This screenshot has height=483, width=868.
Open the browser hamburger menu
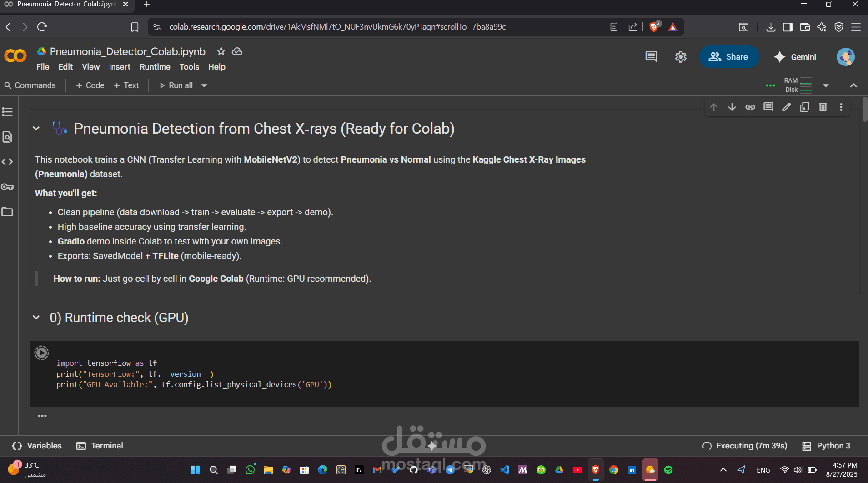coord(856,27)
